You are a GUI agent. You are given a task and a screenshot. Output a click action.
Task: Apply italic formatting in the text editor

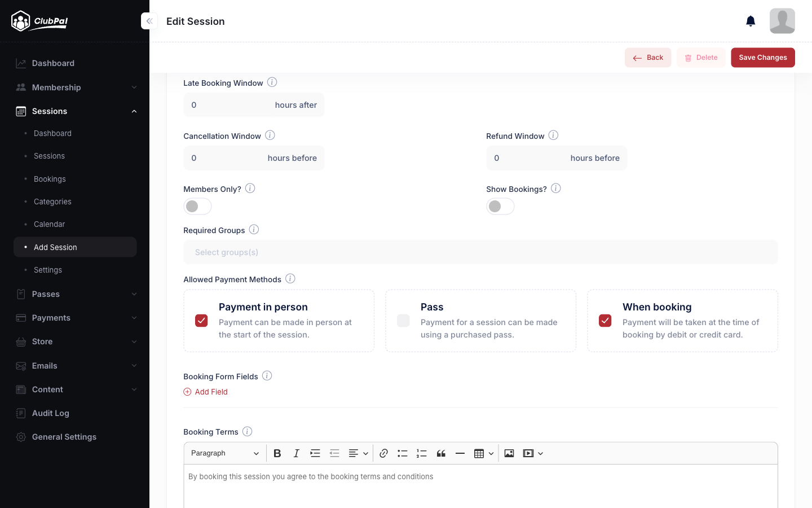296,453
